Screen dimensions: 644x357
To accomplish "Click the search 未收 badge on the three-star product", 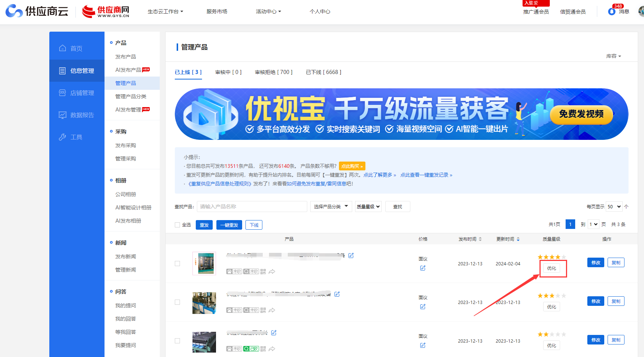I will [x=251, y=310].
